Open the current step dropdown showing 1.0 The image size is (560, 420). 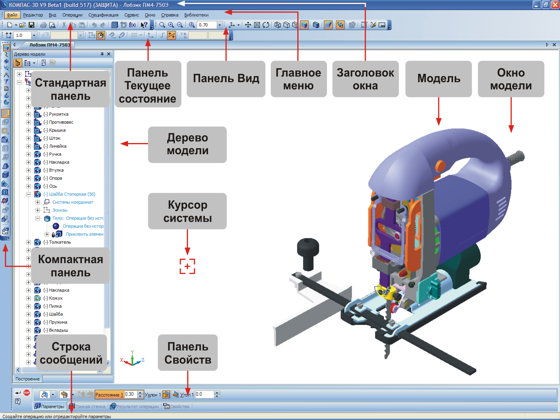pyautogui.click(x=34, y=35)
